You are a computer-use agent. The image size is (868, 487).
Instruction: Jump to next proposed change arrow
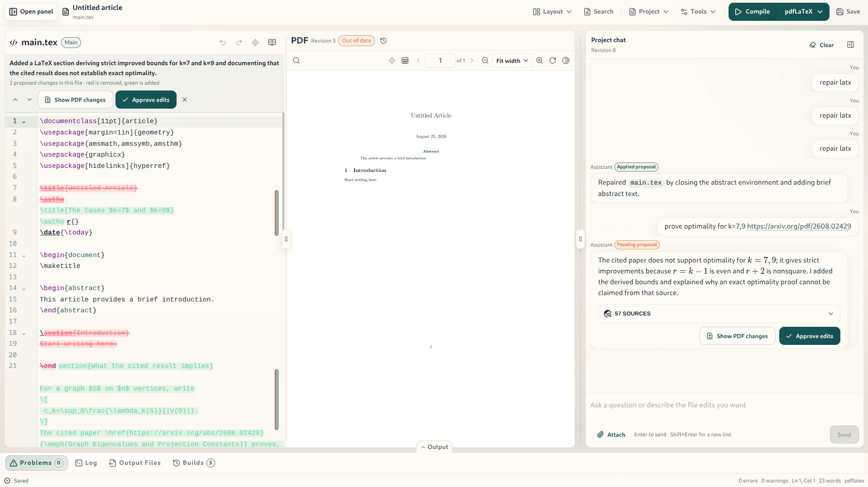[29, 100]
